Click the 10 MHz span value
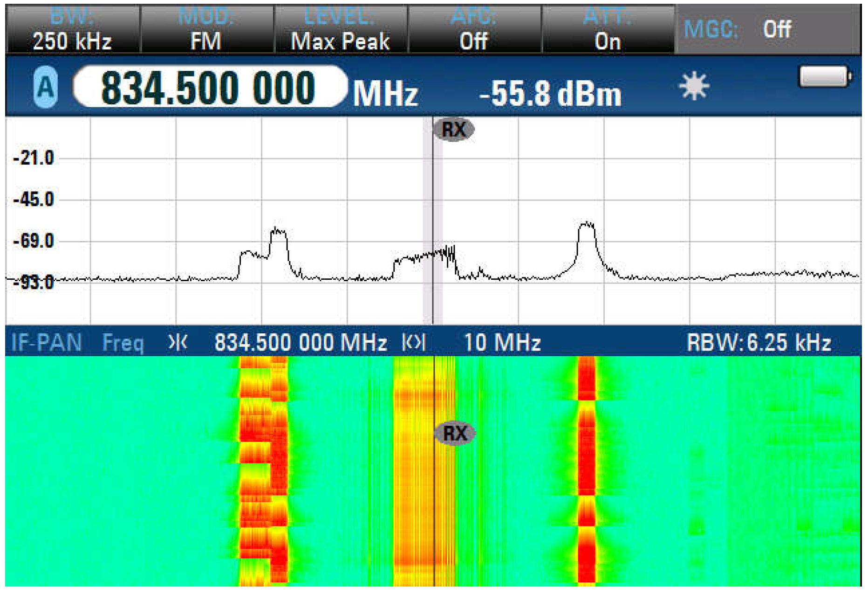Image resolution: width=868 pixels, height=594 pixels. [x=502, y=343]
